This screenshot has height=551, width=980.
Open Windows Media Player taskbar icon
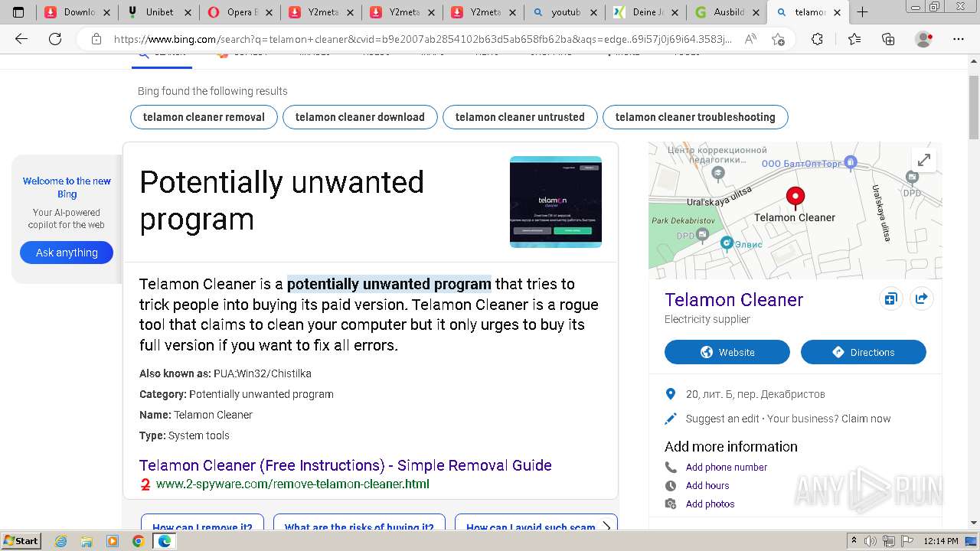[x=113, y=541]
